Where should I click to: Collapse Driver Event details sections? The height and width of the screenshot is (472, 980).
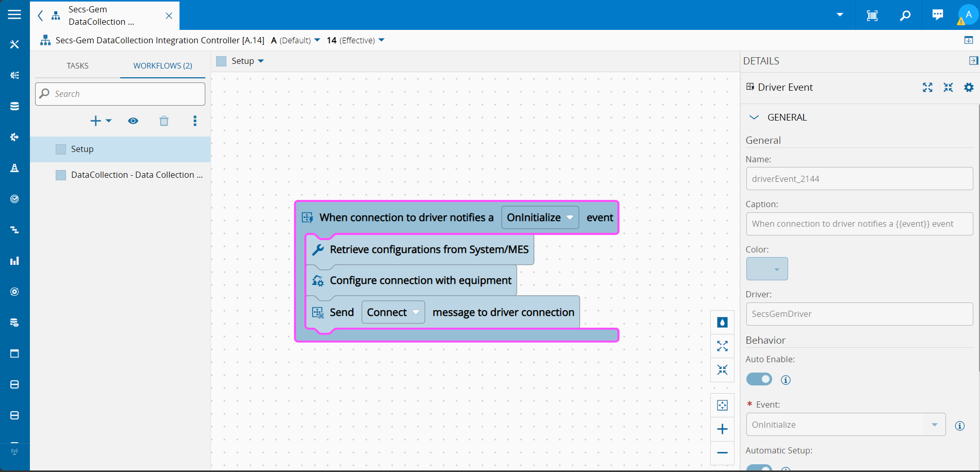949,88
